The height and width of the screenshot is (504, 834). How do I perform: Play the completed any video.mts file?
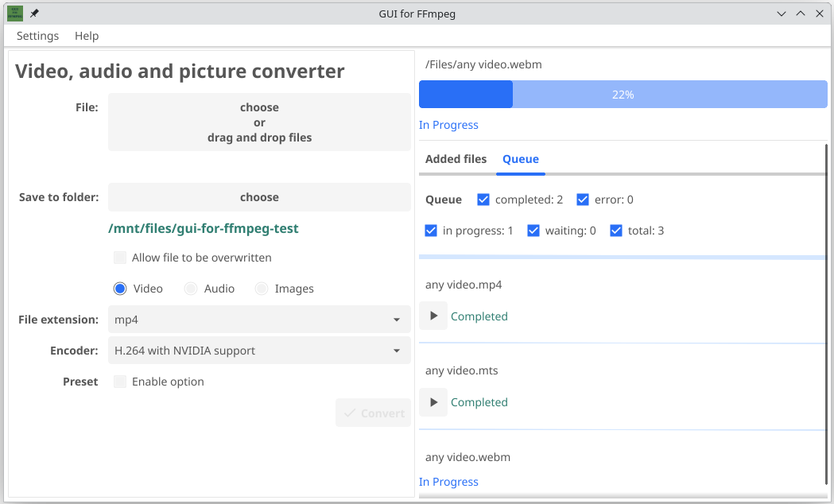coord(433,402)
